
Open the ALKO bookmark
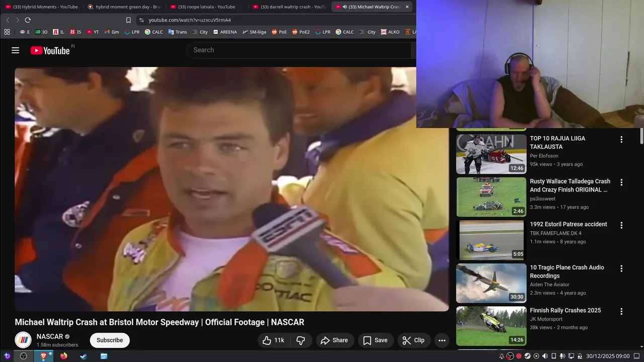pos(390,32)
